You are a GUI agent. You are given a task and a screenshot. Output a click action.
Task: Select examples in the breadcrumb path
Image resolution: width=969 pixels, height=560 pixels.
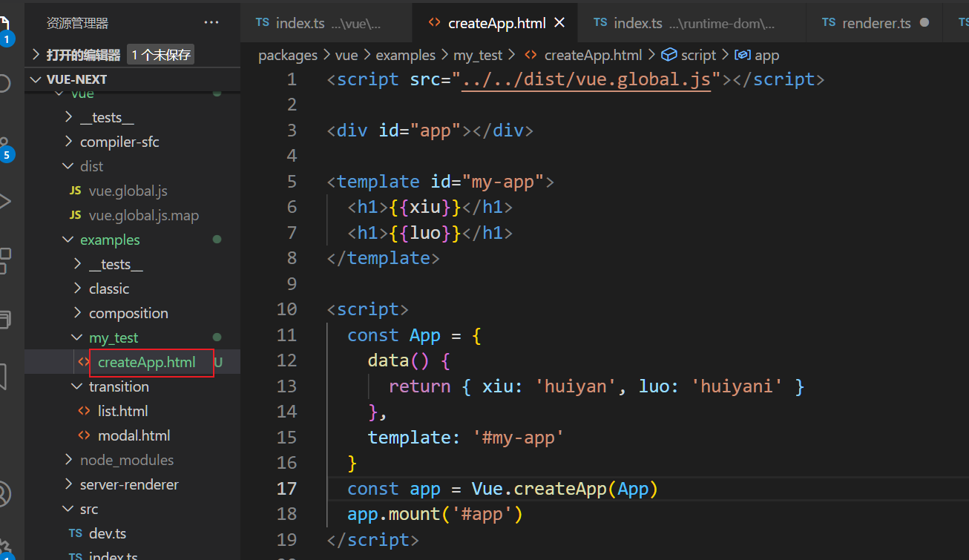coord(405,56)
